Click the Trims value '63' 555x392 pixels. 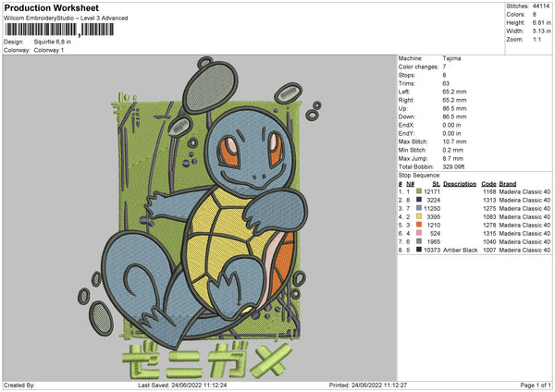tap(446, 83)
